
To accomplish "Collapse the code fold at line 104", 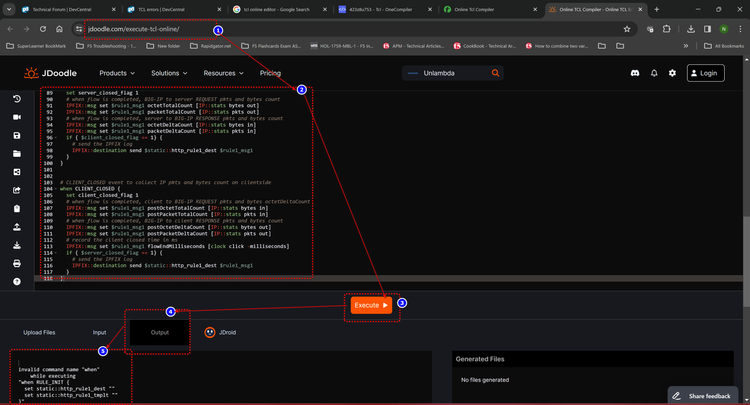I will 56,188.
